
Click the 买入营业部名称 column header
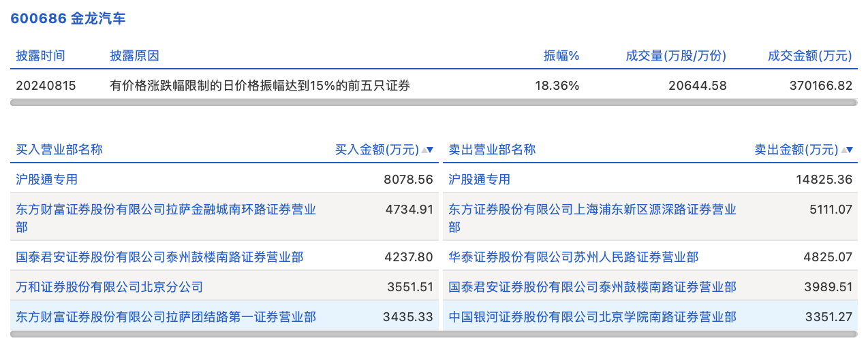point(59,150)
